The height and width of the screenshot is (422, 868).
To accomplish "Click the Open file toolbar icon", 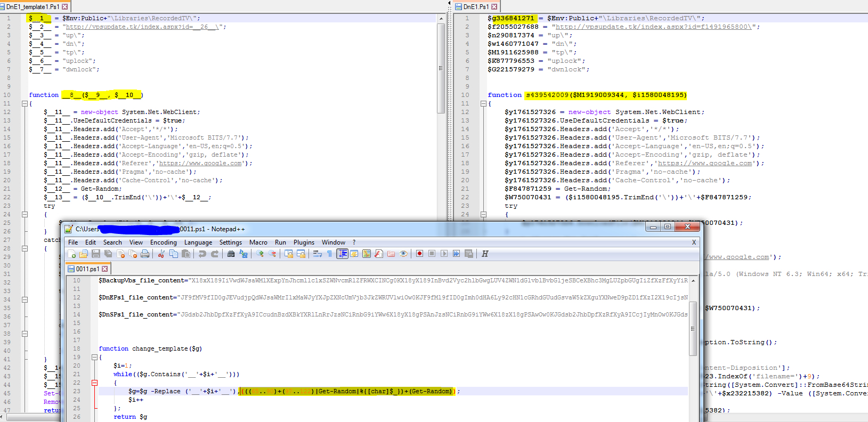I will pos(84,254).
